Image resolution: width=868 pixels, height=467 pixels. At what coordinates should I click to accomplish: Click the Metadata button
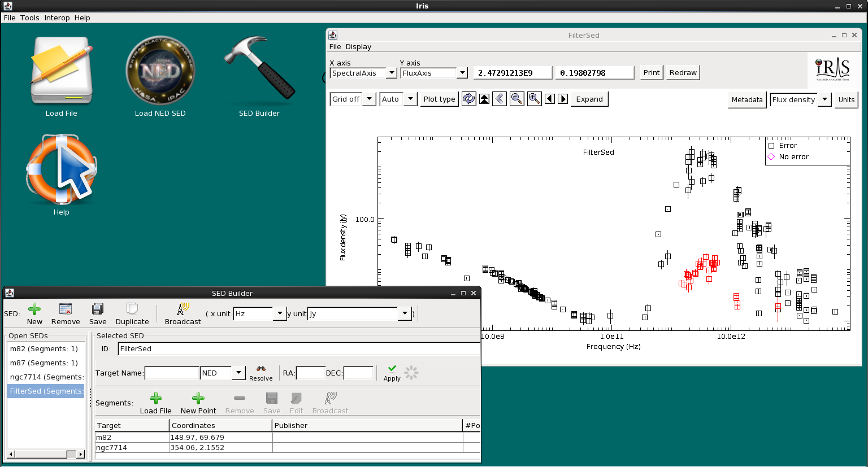pyautogui.click(x=747, y=99)
